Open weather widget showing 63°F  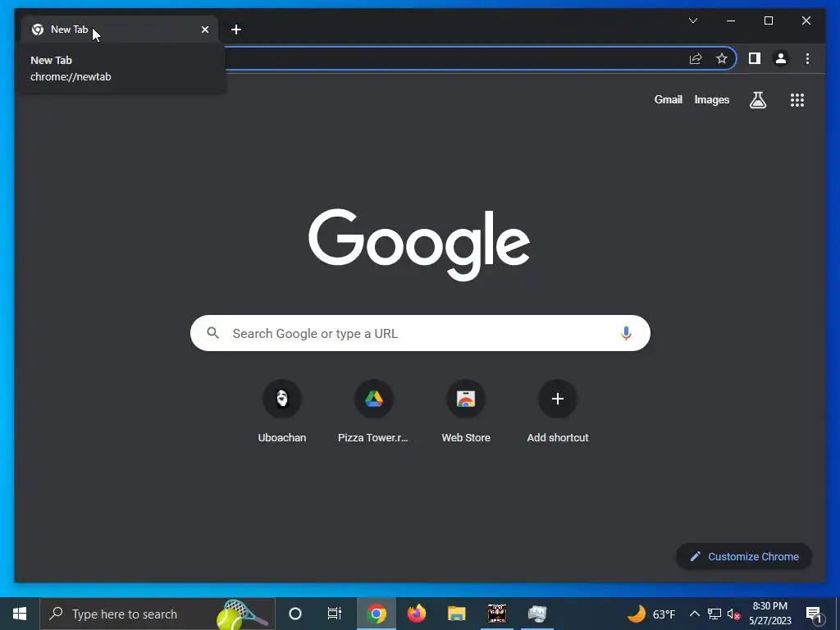point(651,614)
